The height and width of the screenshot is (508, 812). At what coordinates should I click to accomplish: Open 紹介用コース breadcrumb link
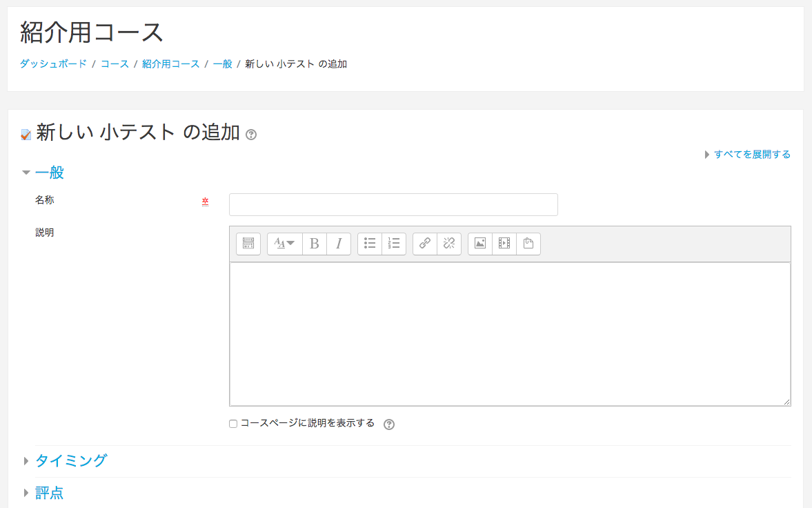coord(170,64)
